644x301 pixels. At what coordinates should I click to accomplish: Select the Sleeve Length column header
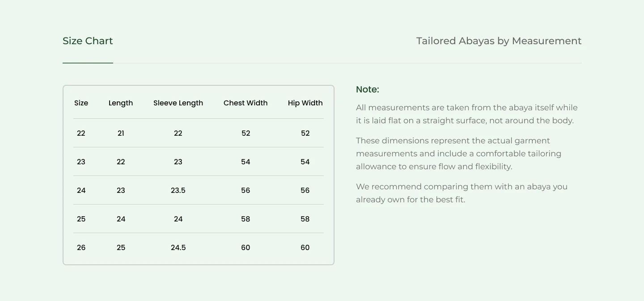coord(178,103)
